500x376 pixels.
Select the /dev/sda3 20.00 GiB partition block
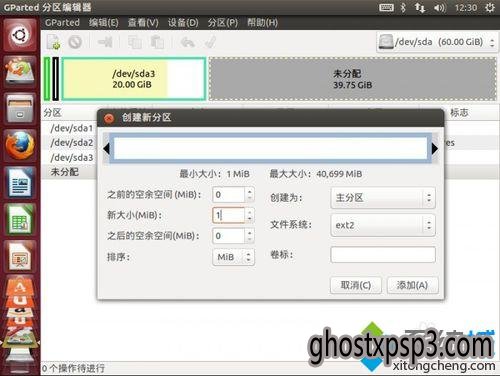[x=134, y=79]
